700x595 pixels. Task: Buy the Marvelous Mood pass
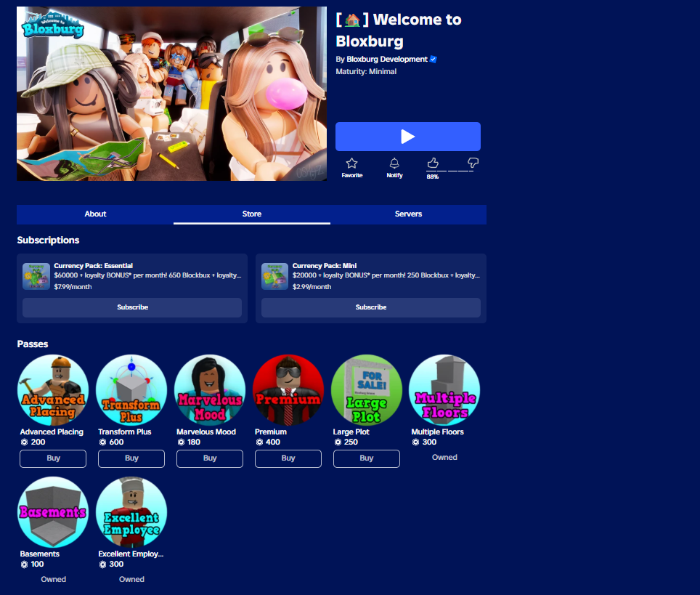[x=210, y=458]
